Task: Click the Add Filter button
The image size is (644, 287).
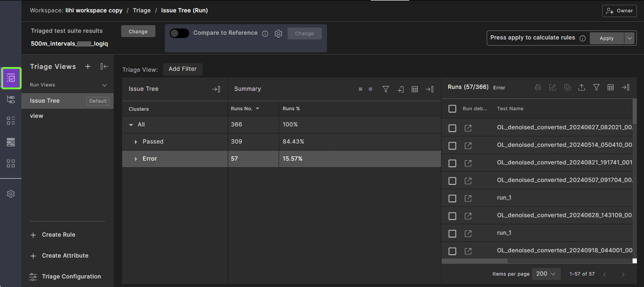Action: pyautogui.click(x=183, y=69)
